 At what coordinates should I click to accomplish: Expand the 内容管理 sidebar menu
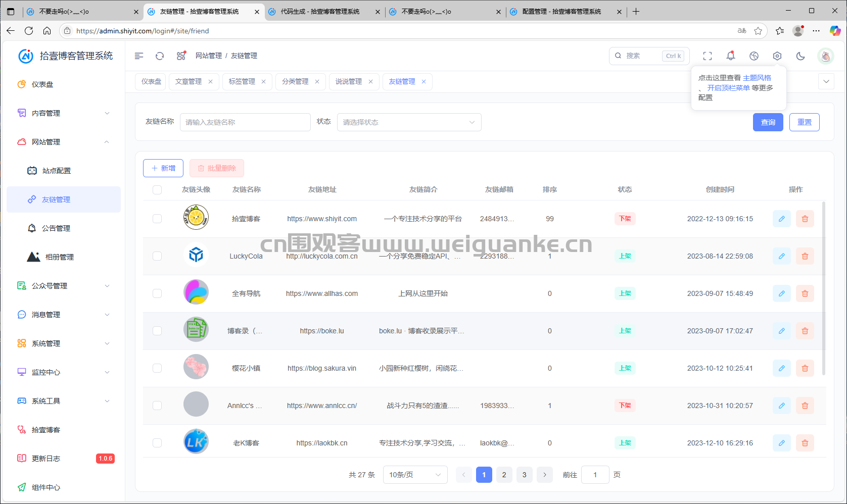(x=64, y=113)
